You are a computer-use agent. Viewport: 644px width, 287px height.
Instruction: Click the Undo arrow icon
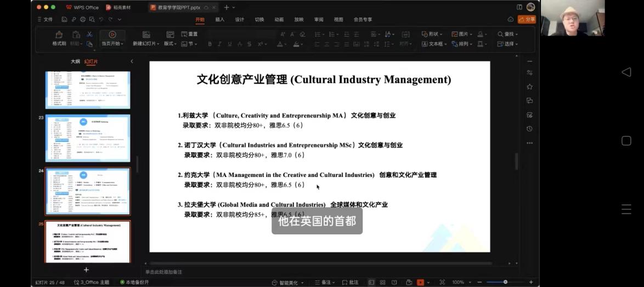tap(100, 19)
